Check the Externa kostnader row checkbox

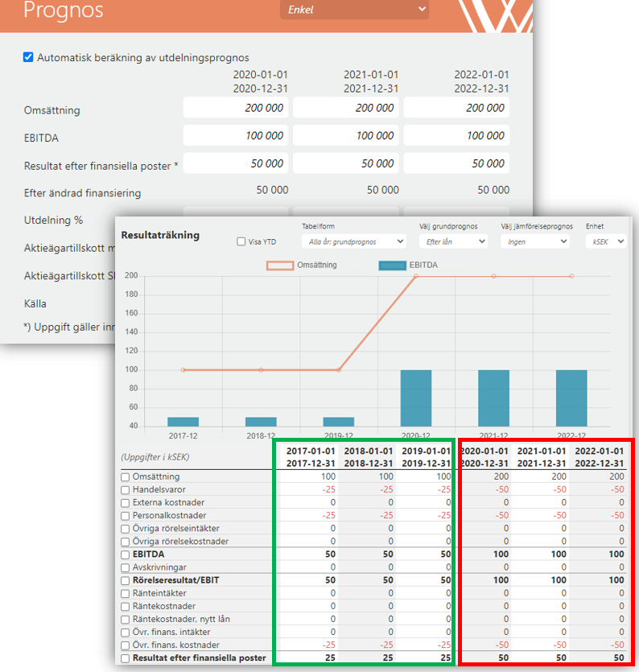click(x=125, y=503)
